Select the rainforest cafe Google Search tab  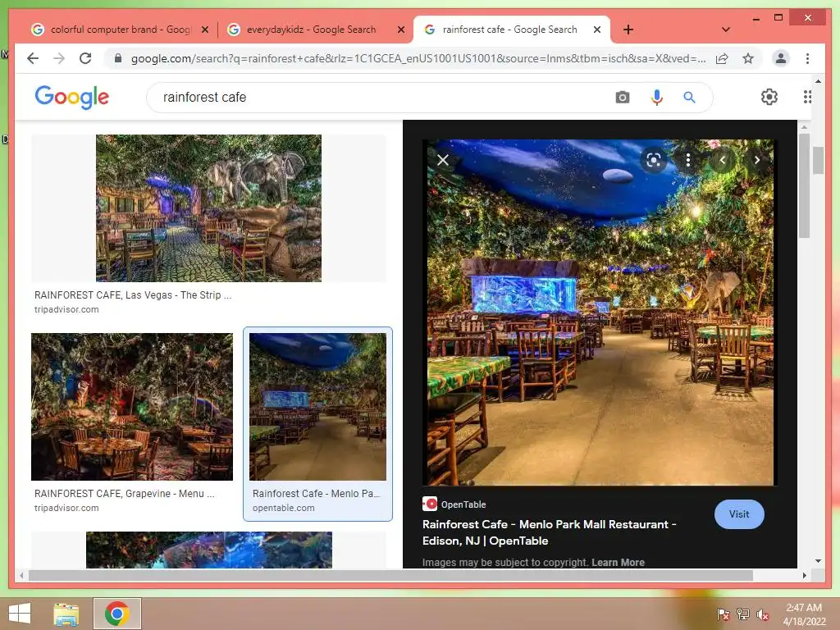509,30
